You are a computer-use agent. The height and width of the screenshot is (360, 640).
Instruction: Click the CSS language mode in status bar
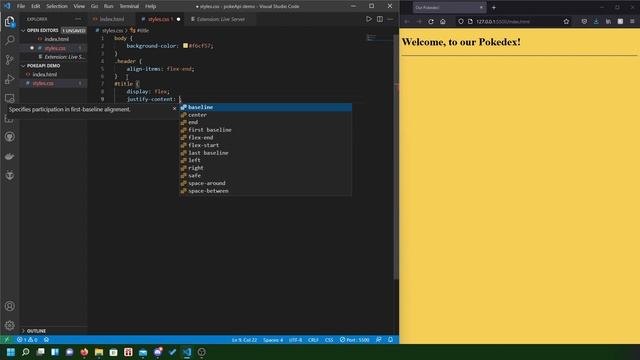(329, 340)
